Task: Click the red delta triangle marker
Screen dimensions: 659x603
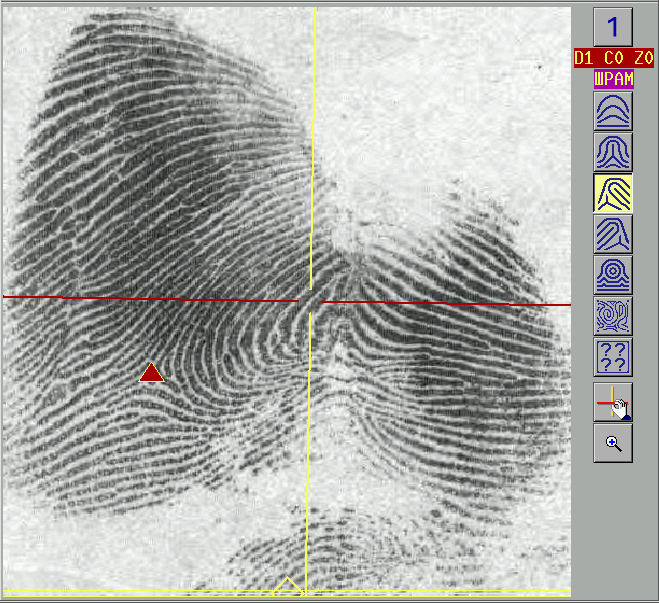Action: click(x=151, y=373)
